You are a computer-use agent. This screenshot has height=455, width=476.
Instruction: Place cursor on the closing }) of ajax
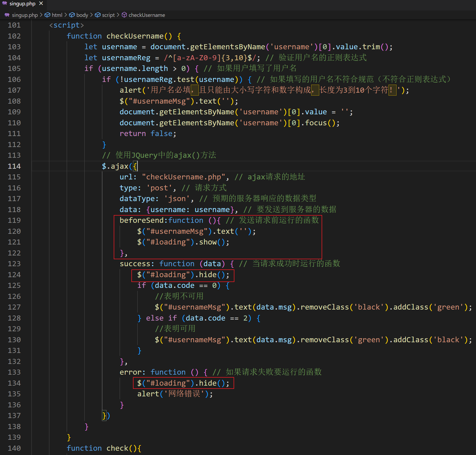point(106,416)
